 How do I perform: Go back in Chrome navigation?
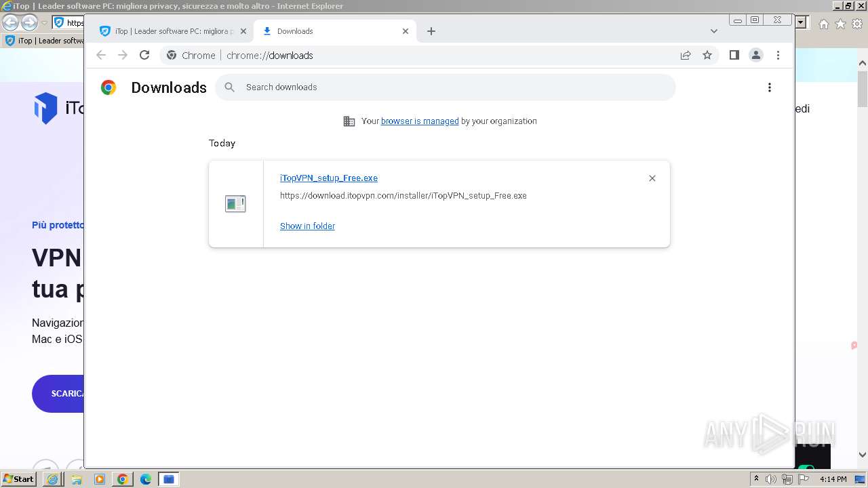pos(101,56)
